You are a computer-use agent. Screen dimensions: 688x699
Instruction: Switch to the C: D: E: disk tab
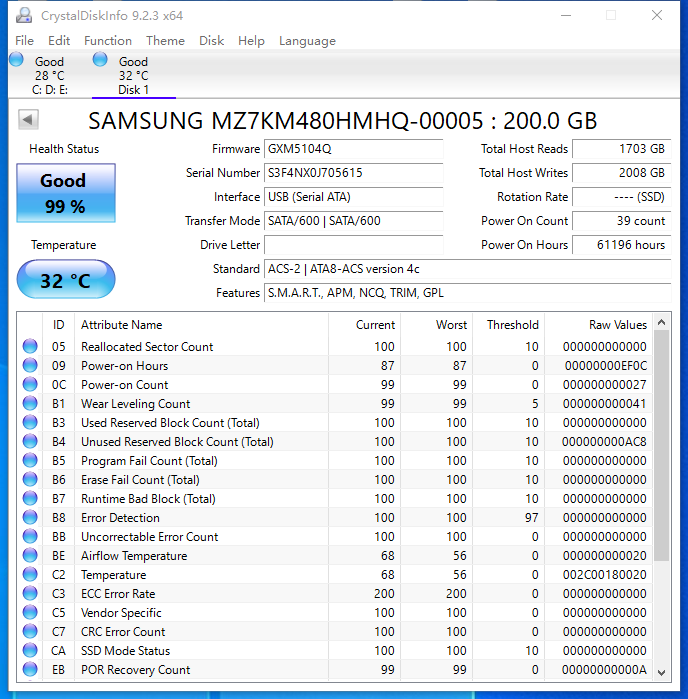tap(49, 74)
